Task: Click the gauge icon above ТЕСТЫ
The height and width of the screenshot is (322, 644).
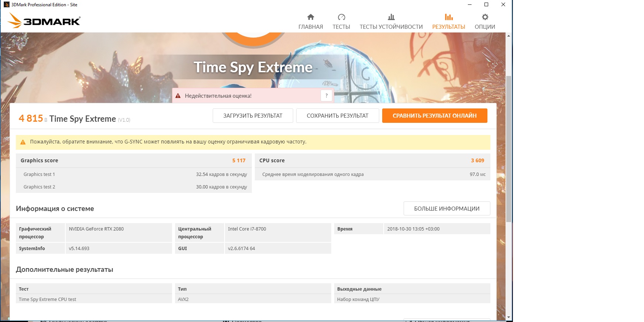Action: (341, 17)
